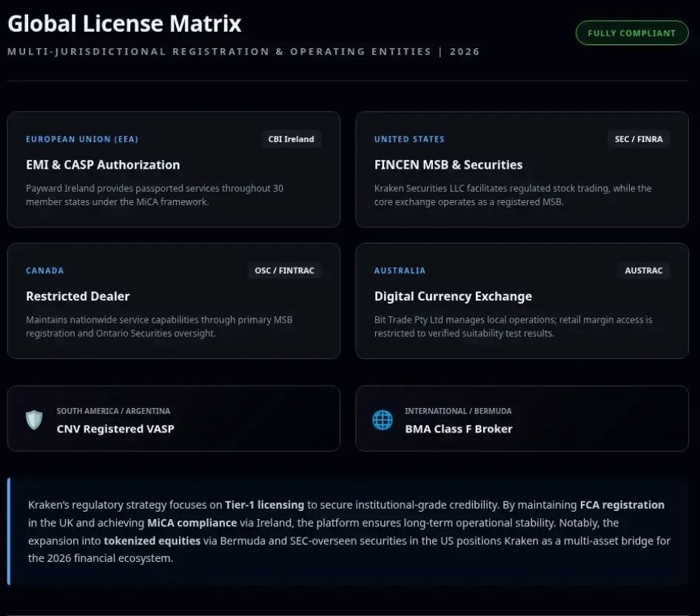Click the globe icon next to BMA Class F Broker
The image size is (700, 616).
(x=383, y=420)
